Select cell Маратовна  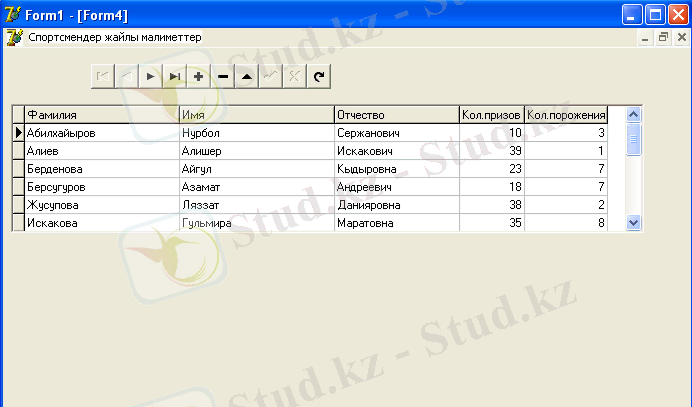point(397,223)
